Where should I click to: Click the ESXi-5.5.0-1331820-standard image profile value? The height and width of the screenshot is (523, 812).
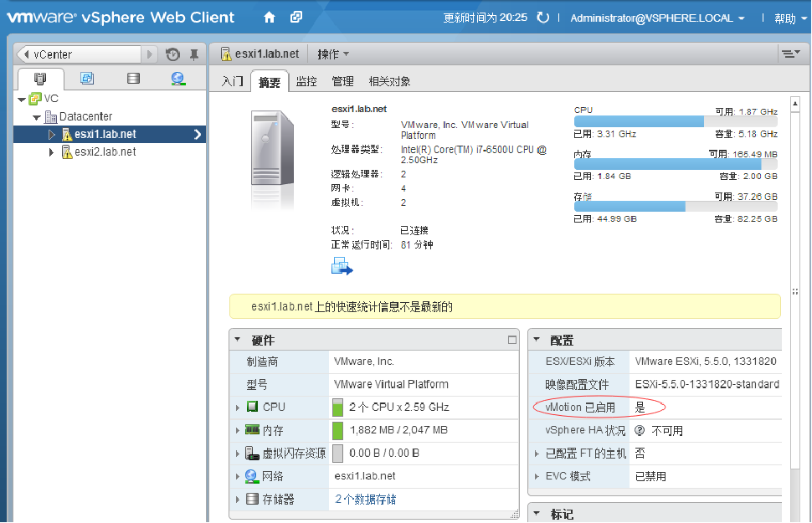pyautogui.click(x=707, y=384)
